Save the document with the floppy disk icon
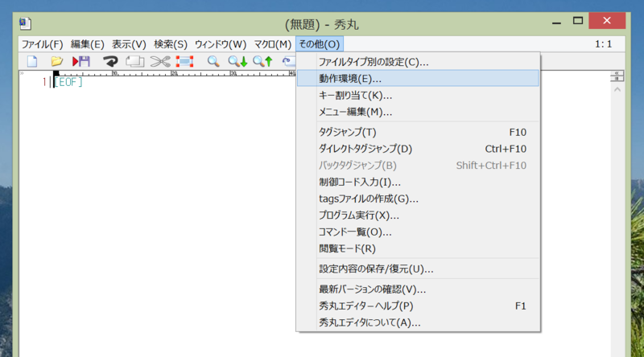The width and height of the screenshot is (644, 357). point(81,62)
